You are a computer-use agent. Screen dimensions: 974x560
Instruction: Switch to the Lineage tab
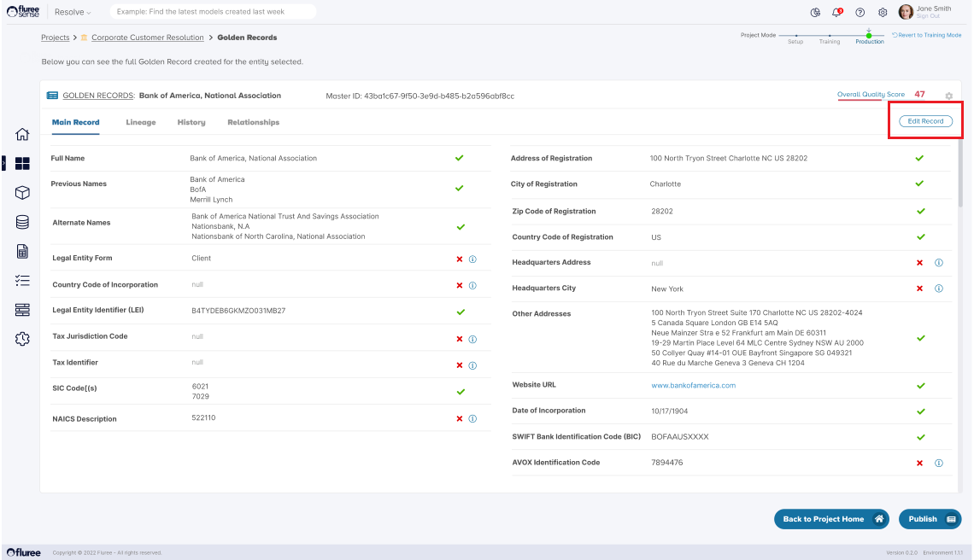click(x=141, y=122)
